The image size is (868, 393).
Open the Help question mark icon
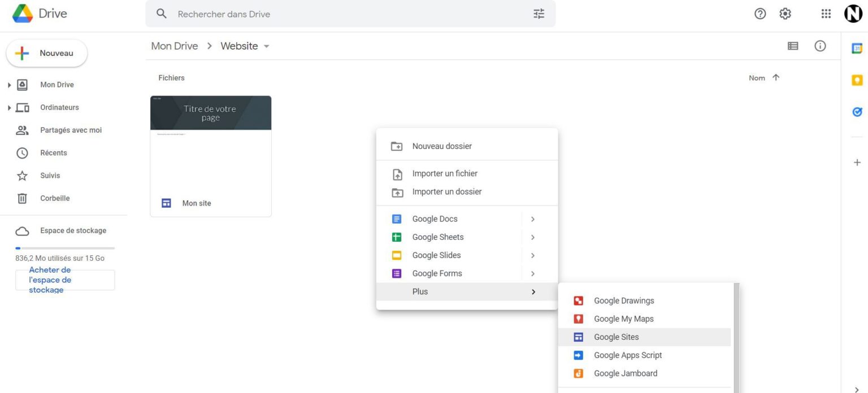[760, 14]
